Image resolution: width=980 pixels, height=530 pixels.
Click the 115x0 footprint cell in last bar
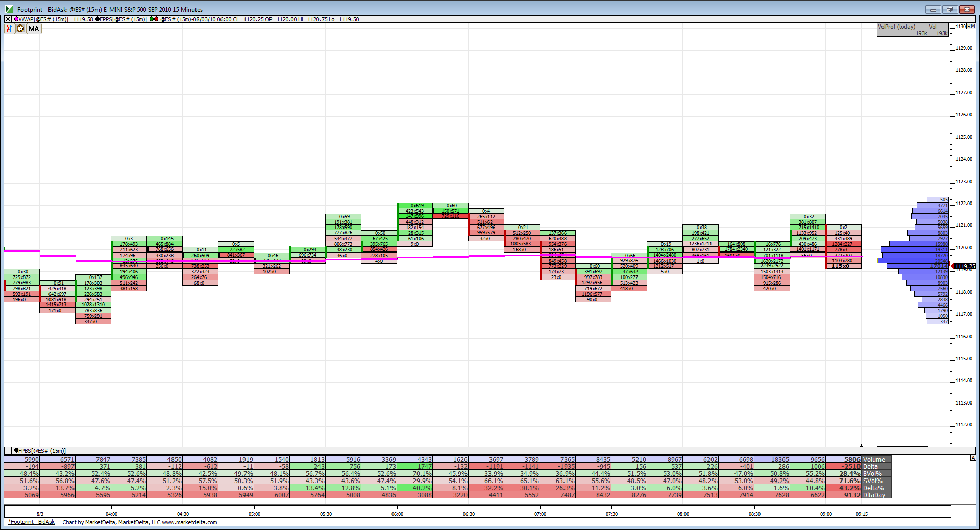pos(844,266)
